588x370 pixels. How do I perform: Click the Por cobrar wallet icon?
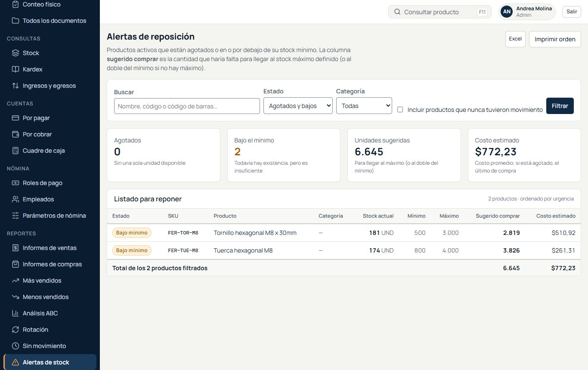point(15,134)
